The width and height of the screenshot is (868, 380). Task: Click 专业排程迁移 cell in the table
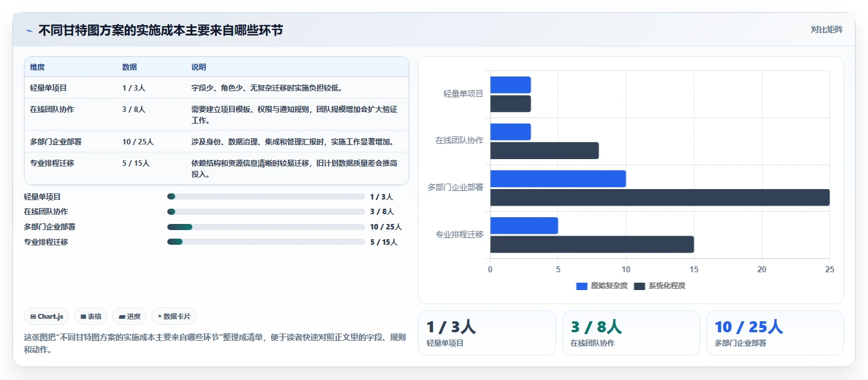point(52,163)
